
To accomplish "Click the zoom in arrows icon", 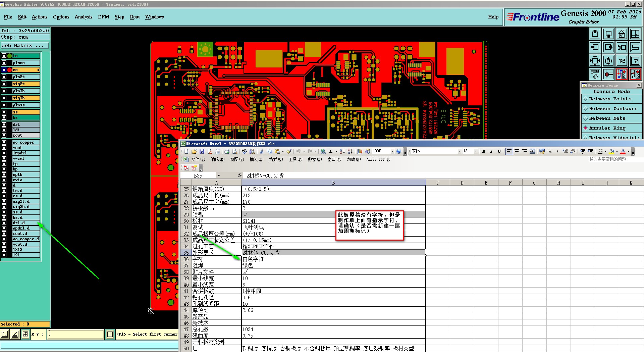I will coord(595,61).
